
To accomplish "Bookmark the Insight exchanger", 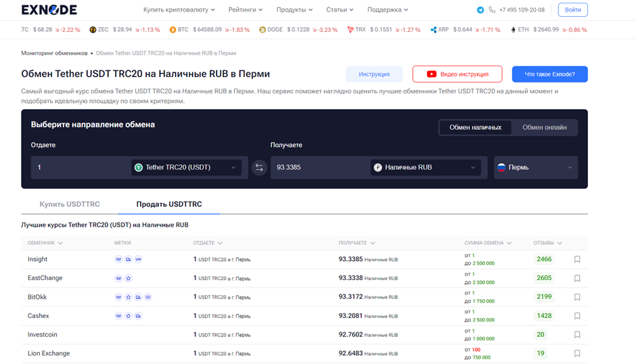I will pyautogui.click(x=577, y=259).
